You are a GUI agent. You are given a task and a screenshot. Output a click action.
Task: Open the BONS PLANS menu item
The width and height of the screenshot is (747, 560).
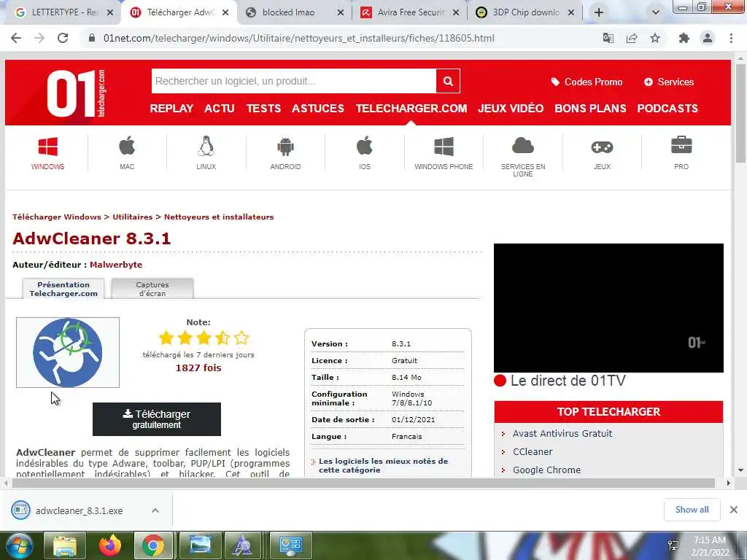(590, 108)
